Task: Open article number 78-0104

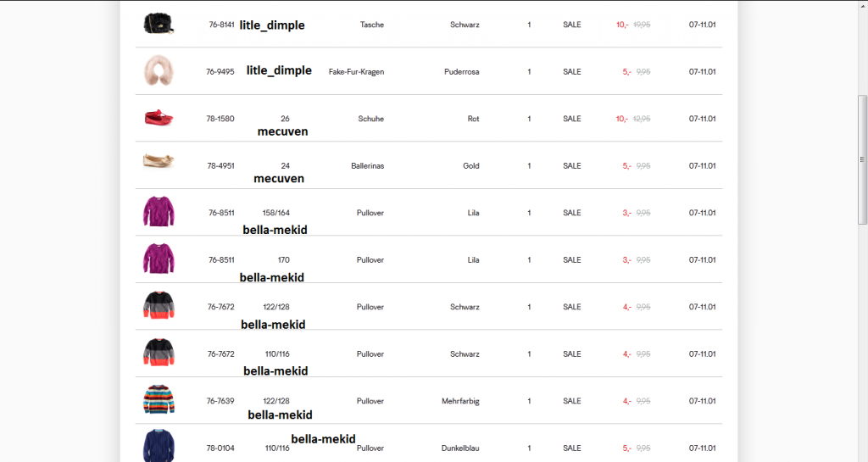Action: [220, 448]
